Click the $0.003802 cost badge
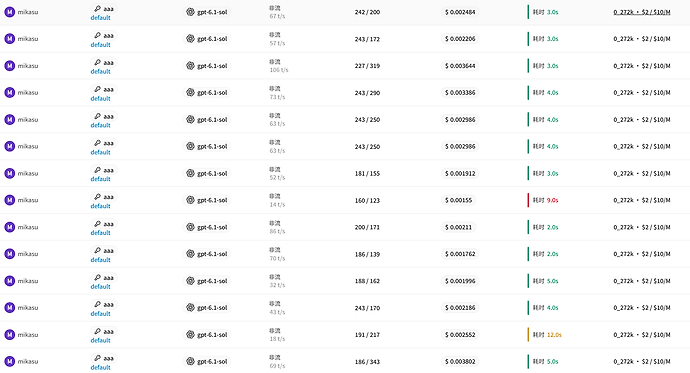This screenshot has height=373, width=690. [x=460, y=362]
